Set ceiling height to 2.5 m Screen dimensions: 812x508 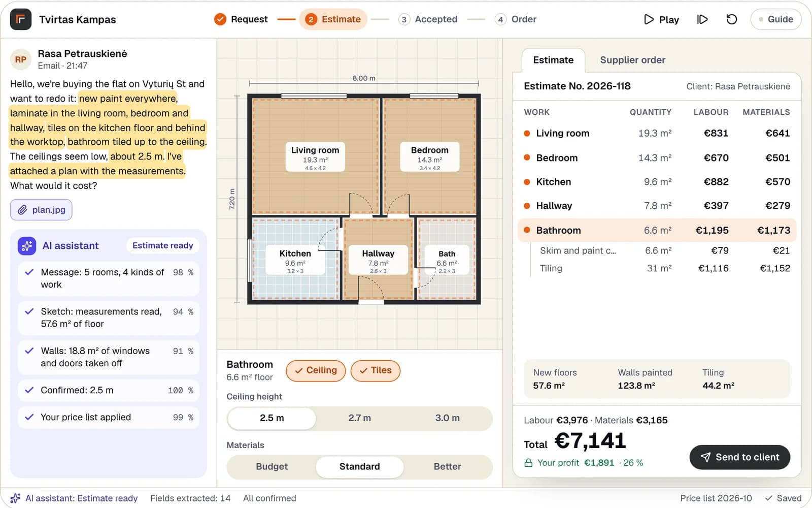click(272, 418)
